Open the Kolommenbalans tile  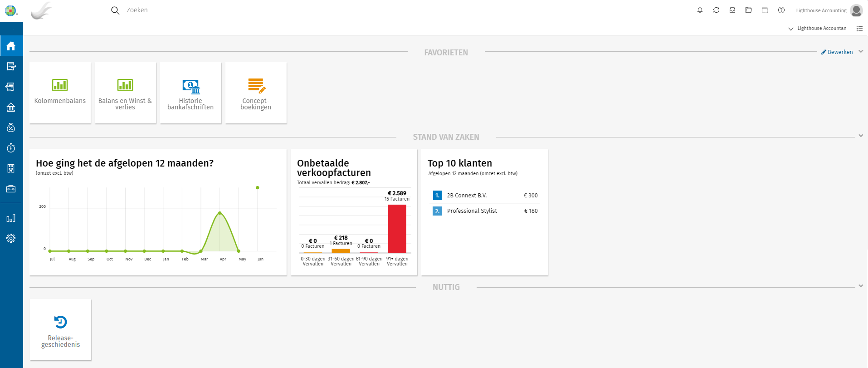60,93
